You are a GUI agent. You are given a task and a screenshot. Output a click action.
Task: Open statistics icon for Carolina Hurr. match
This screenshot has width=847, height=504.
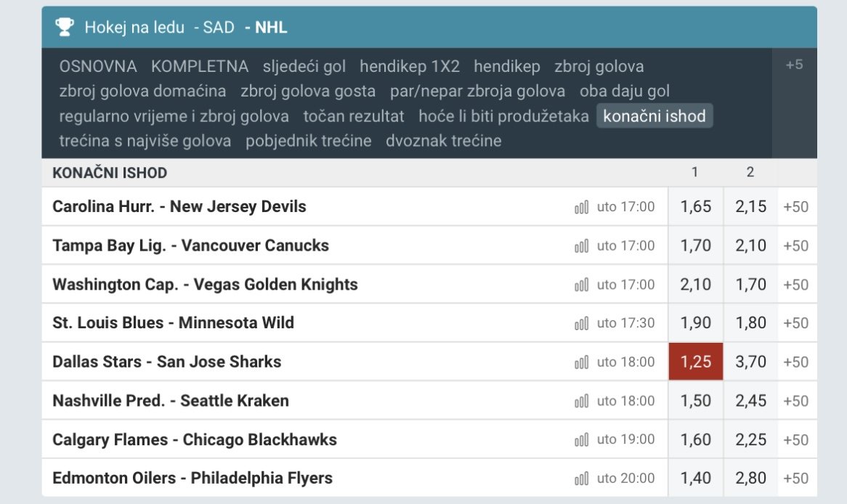coord(581,207)
